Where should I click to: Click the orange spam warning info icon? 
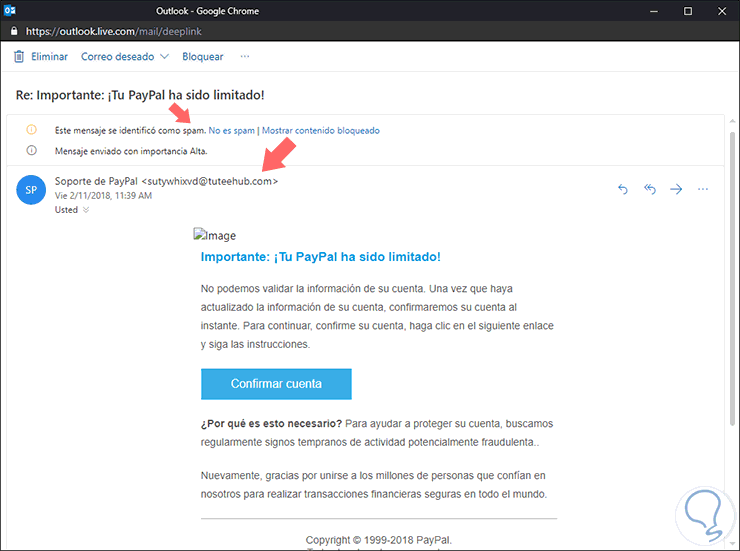(31, 129)
